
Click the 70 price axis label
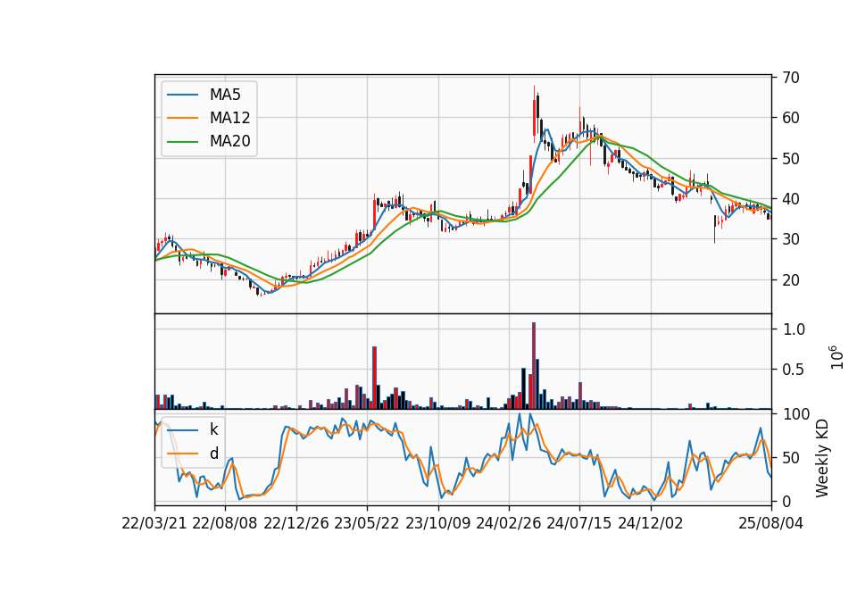pyautogui.click(x=790, y=78)
